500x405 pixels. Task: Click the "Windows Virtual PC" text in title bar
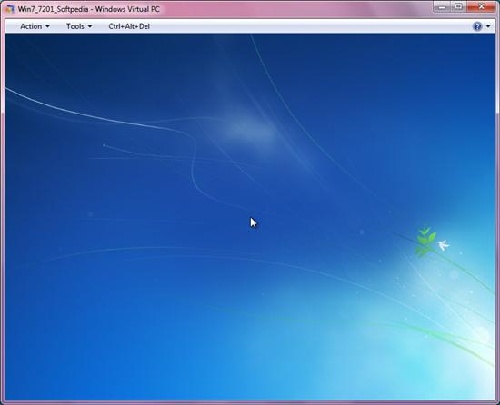click(127, 9)
